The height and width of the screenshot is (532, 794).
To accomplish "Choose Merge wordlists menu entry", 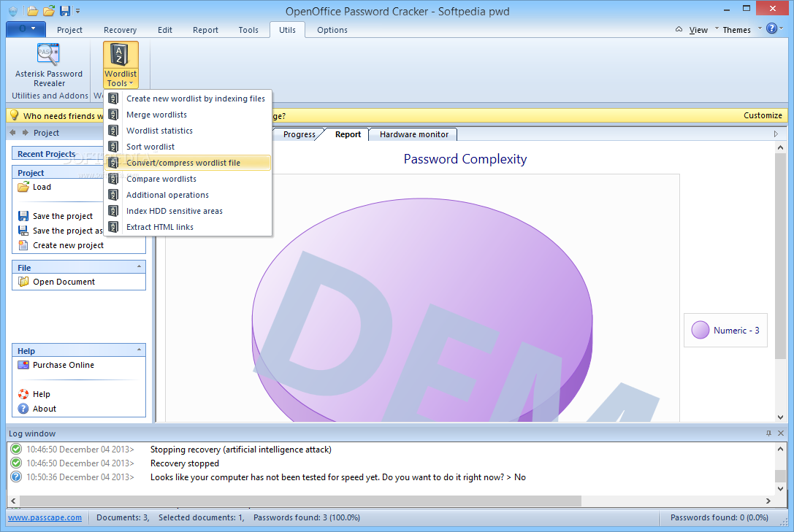I will (188, 115).
